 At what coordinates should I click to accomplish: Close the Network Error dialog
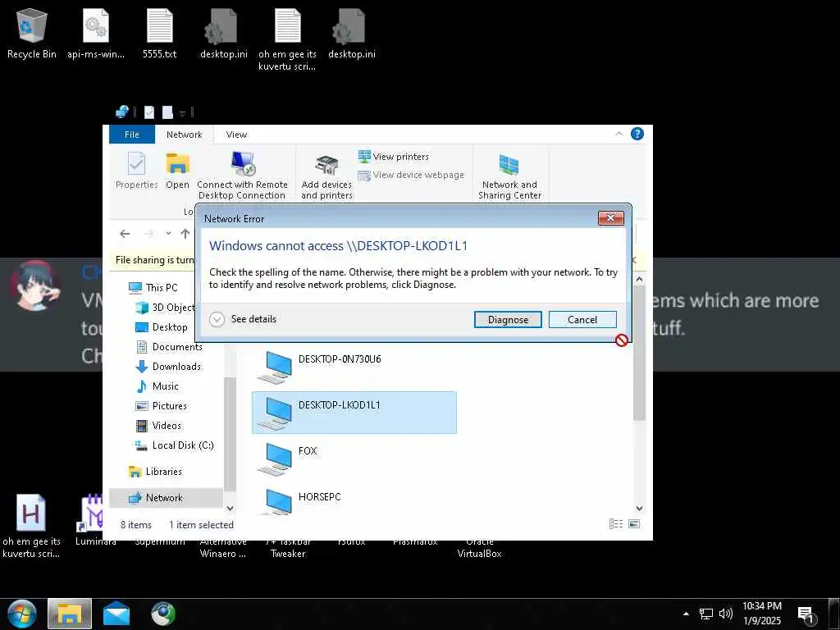coord(610,218)
